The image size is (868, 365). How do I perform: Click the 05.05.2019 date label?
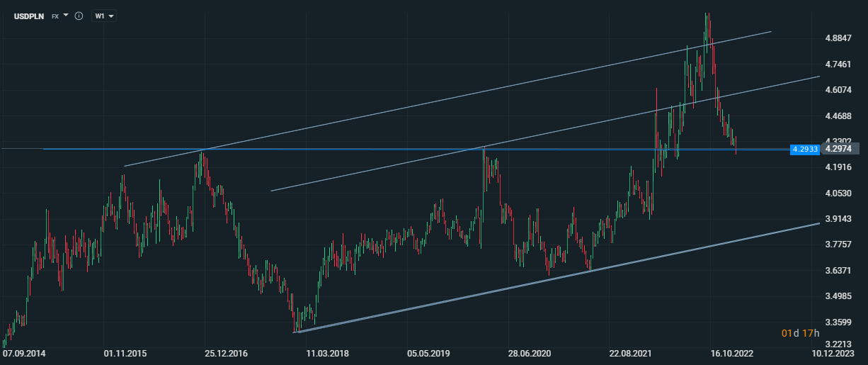429,352
